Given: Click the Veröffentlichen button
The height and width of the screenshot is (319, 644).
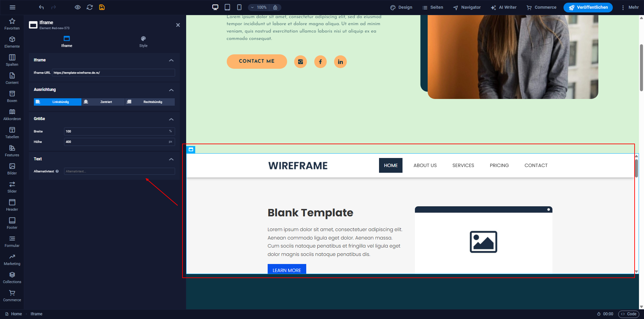Looking at the screenshot, I should tap(588, 7).
